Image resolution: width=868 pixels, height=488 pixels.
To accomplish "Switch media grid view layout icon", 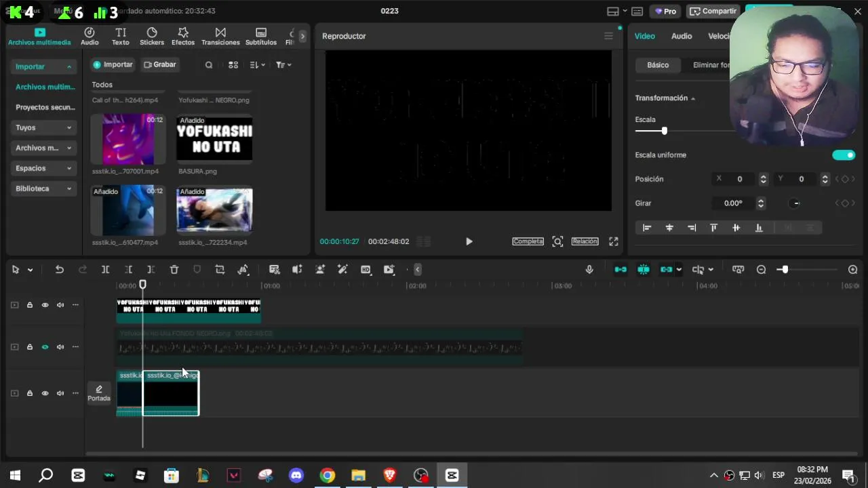I will pos(233,65).
